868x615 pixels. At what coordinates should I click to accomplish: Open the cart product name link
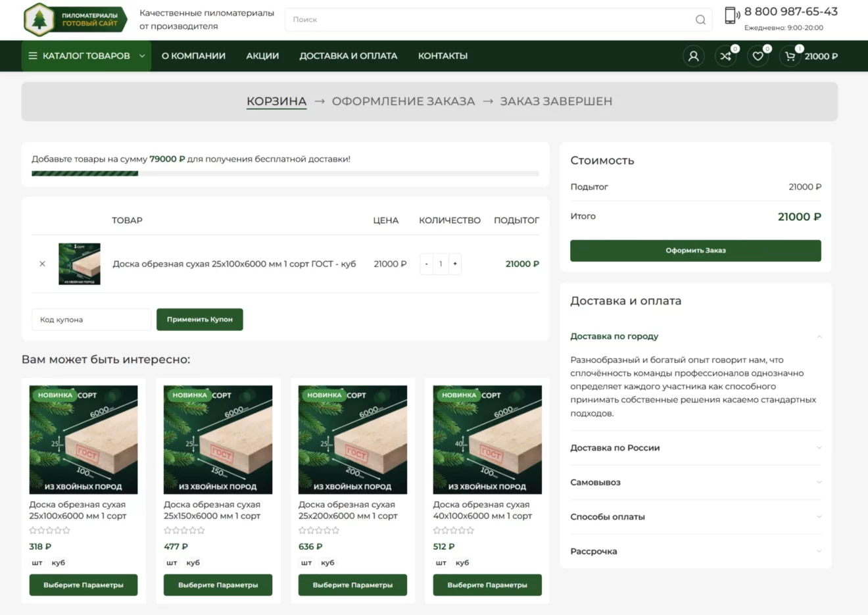(x=234, y=264)
